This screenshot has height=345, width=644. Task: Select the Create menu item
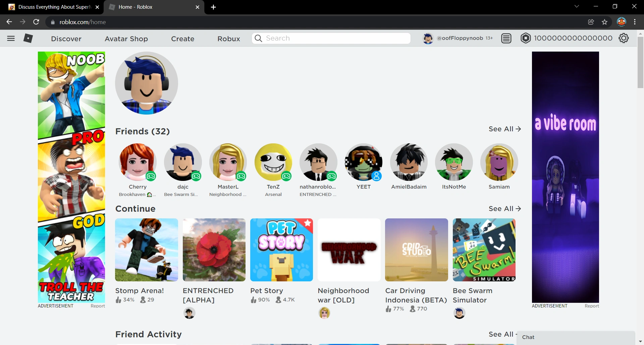point(183,39)
